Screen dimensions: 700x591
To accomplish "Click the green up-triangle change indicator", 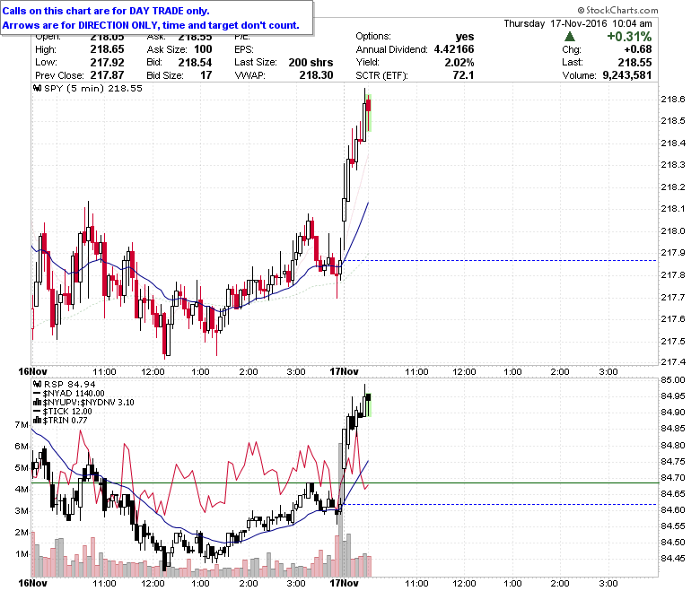I will [x=570, y=37].
